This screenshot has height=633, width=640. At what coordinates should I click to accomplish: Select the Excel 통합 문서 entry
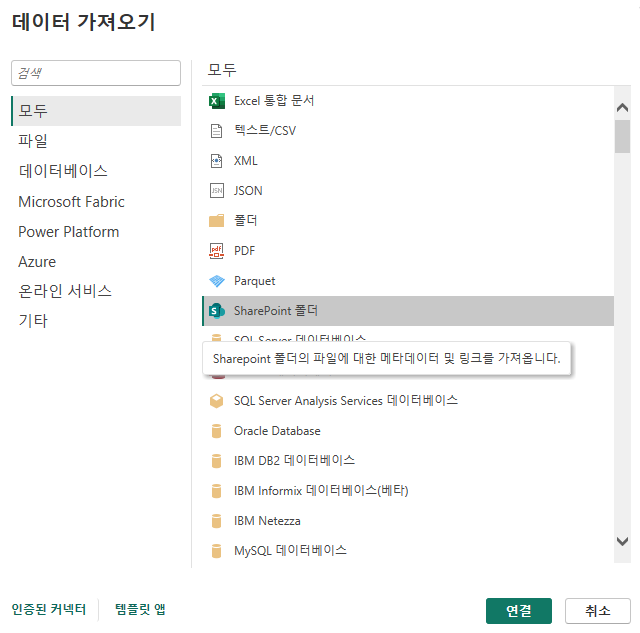[274, 101]
